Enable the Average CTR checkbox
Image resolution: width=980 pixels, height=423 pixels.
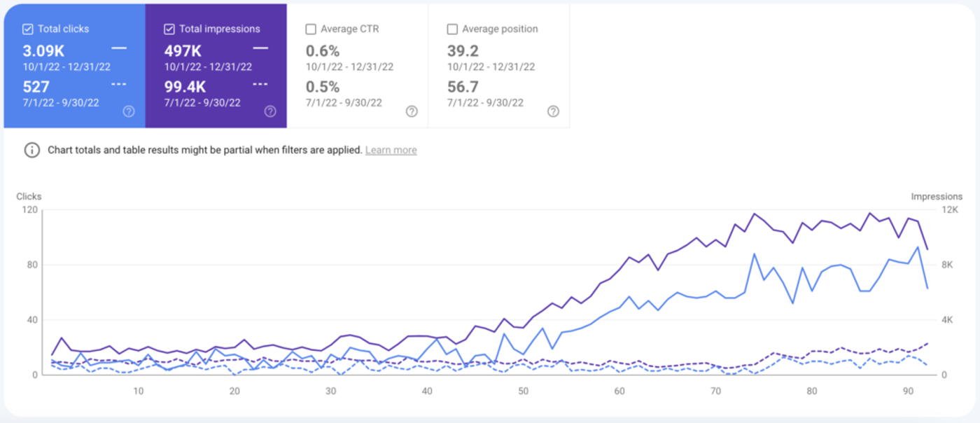311,29
